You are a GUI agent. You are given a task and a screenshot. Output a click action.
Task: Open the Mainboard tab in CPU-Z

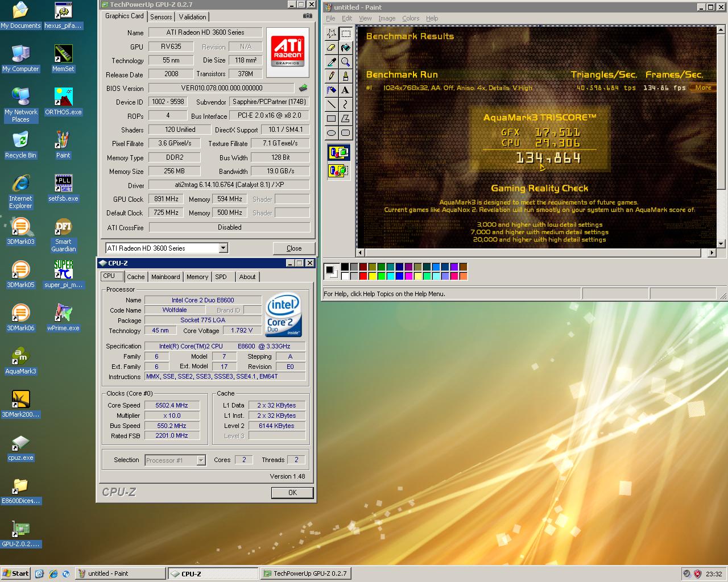[166, 277]
